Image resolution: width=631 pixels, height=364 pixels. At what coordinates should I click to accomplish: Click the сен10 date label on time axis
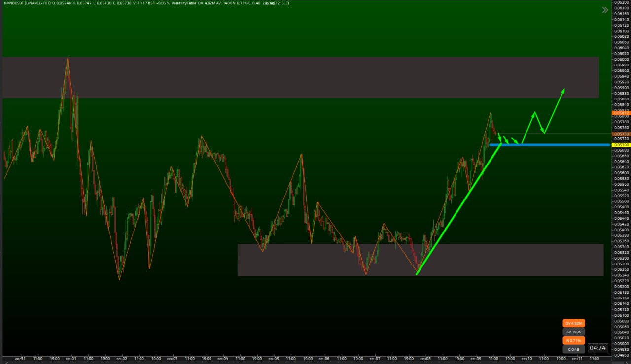[527, 359]
